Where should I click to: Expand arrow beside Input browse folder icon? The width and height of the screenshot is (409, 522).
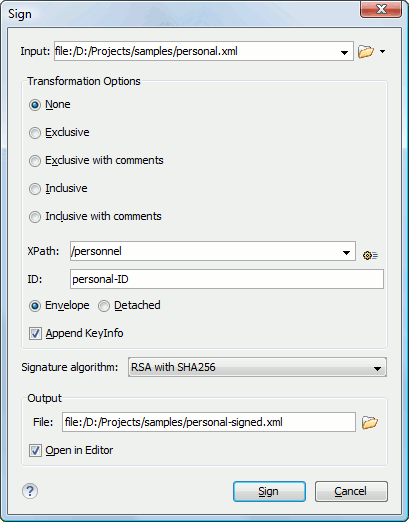click(x=382, y=51)
